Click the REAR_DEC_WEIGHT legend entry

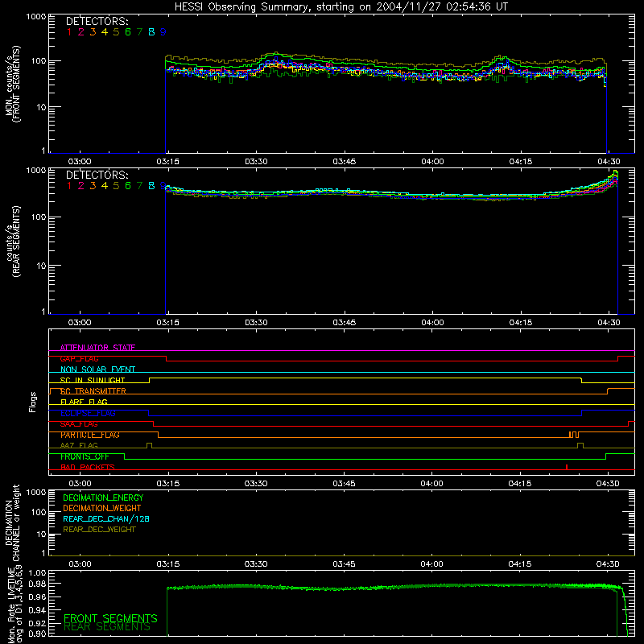point(99,530)
